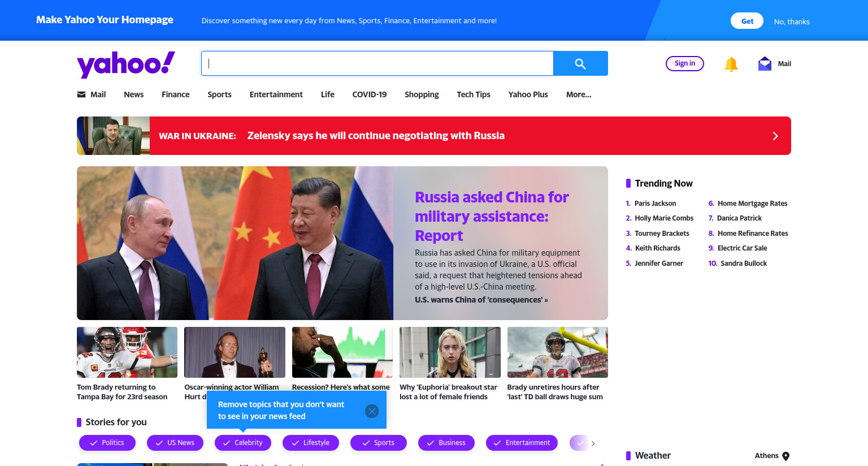Open Brady unretires TD ball thumbnail
Viewport: 868px width, 466px height.
(558, 352)
